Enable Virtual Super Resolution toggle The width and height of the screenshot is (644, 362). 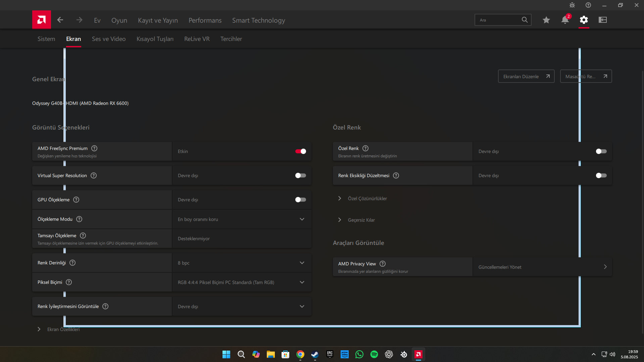[x=301, y=175]
